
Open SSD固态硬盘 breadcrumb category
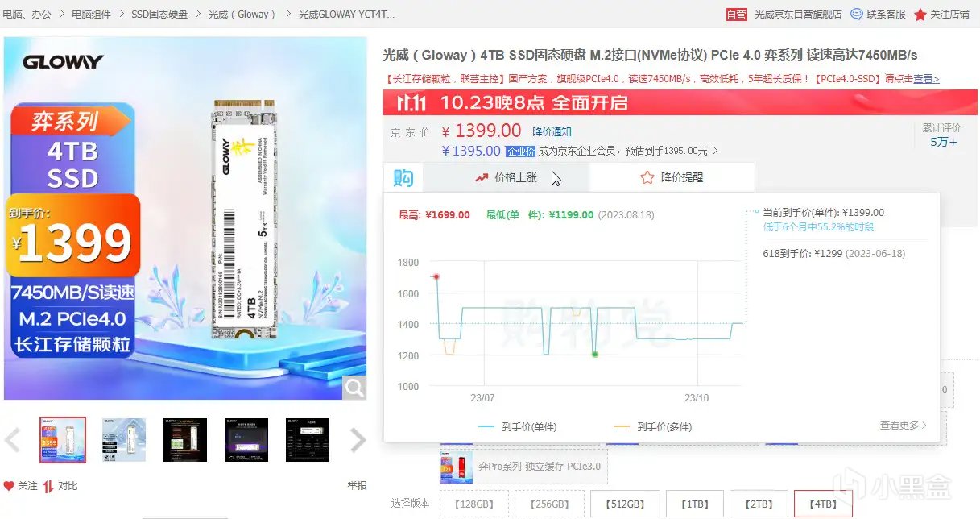159,15
